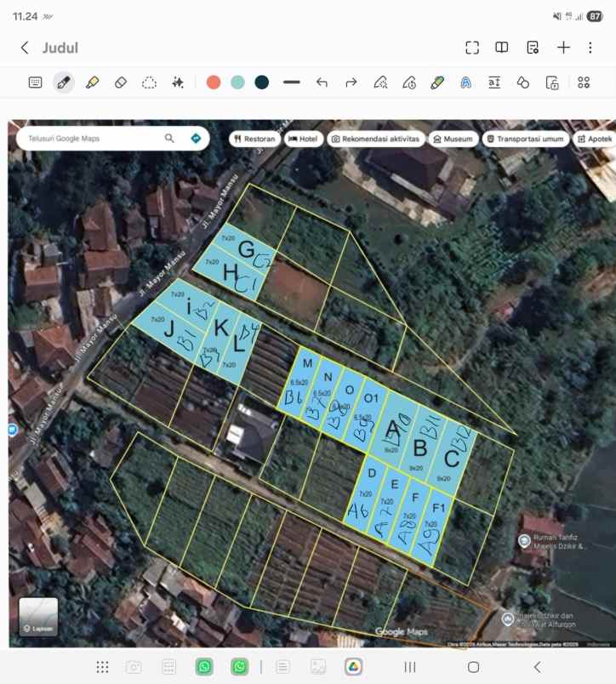Select the Eraser tool
Viewport: 616px width, 684px height.
(x=121, y=83)
